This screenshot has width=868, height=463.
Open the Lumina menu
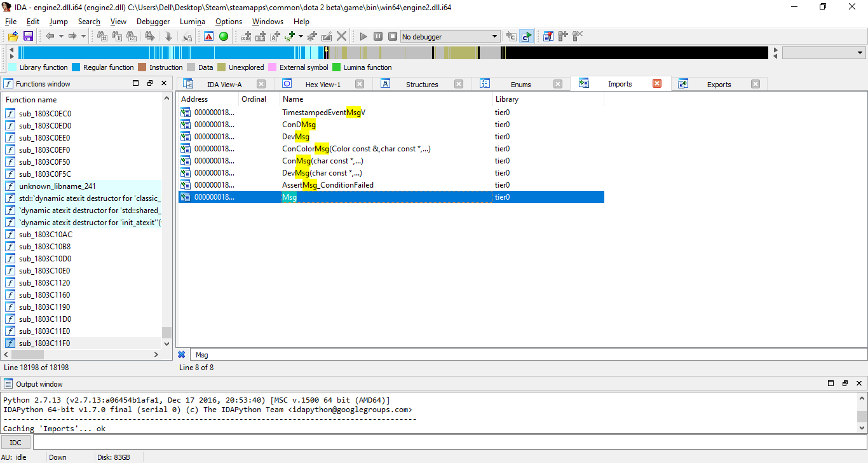point(193,21)
